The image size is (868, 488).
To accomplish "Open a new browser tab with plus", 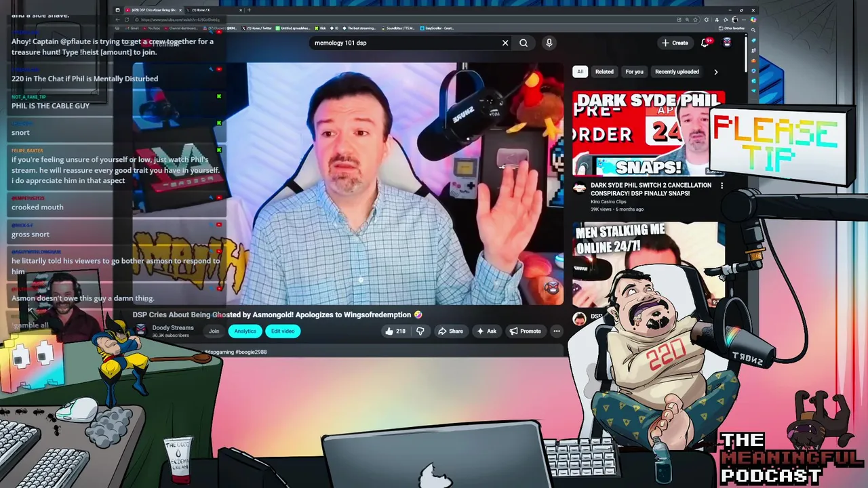I will click(249, 9).
